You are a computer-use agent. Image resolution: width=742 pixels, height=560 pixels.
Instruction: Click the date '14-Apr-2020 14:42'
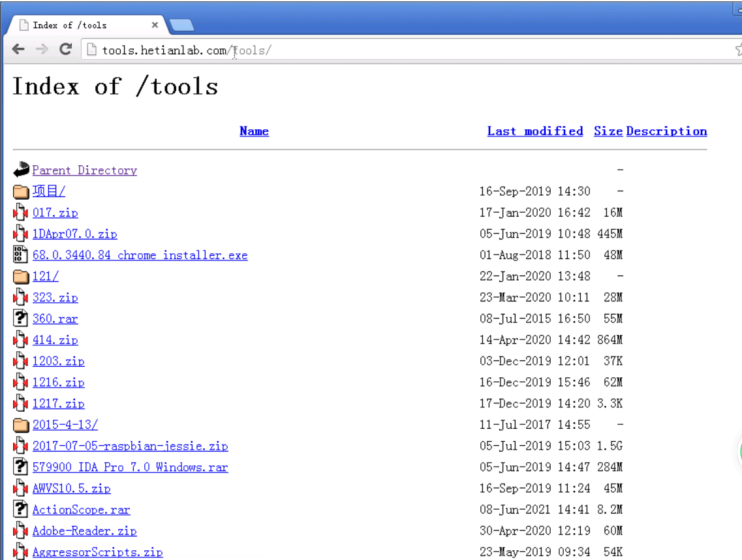[x=534, y=340]
